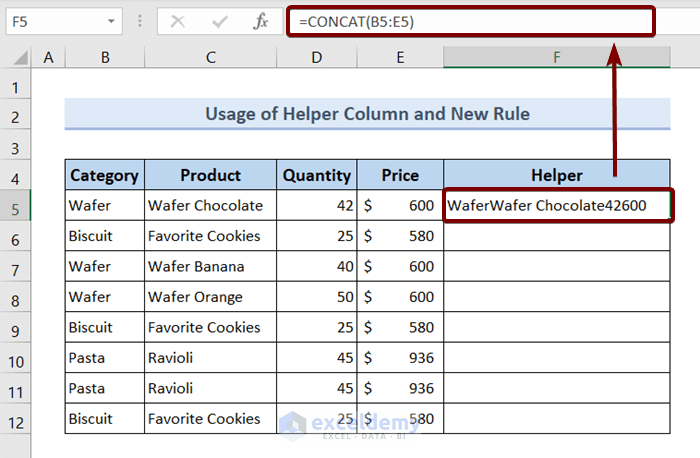Select column C header
700x458 pixels.
click(x=210, y=58)
